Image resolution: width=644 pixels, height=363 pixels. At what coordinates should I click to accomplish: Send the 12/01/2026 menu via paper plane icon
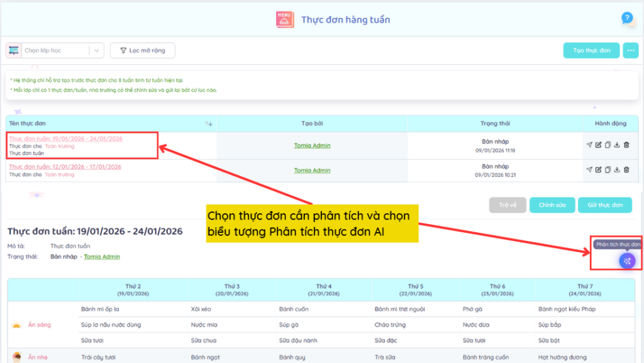pyautogui.click(x=589, y=169)
